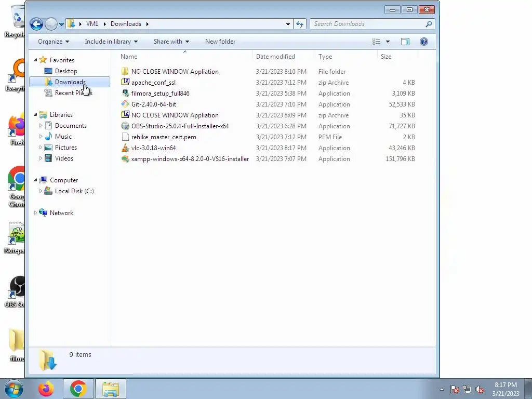Expand the Videos library node
This screenshot has height=399, width=532.
coord(41,158)
